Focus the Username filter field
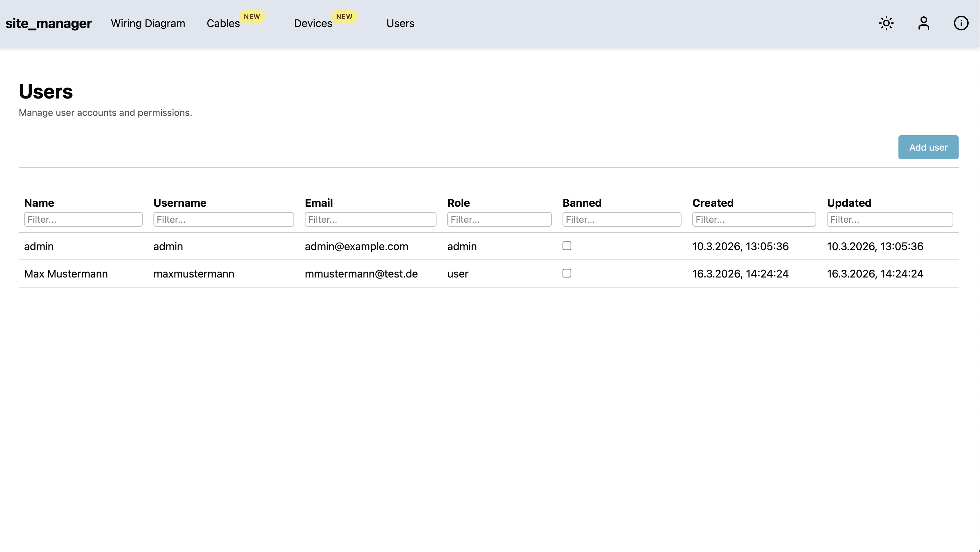This screenshot has width=980, height=552. [223, 219]
